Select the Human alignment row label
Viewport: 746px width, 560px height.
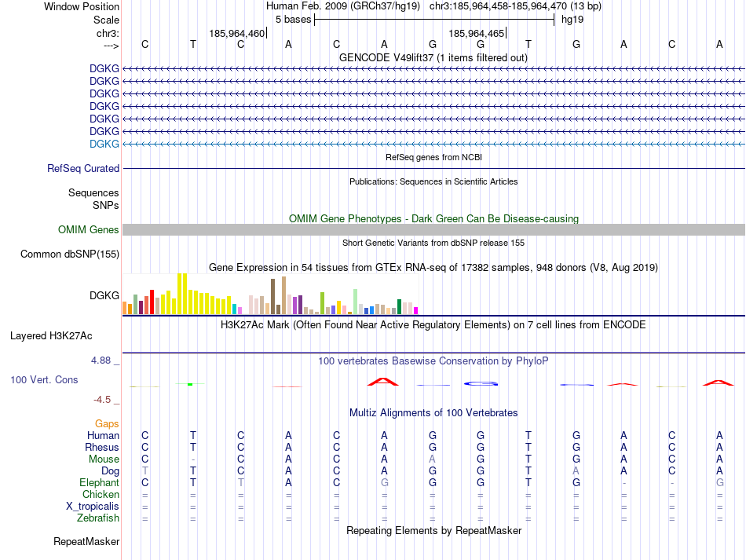[103, 435]
